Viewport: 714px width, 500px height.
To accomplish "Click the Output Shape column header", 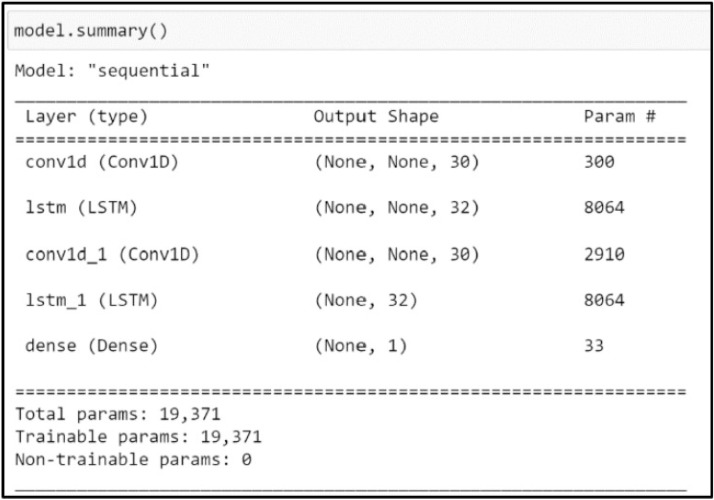I will coord(376,117).
